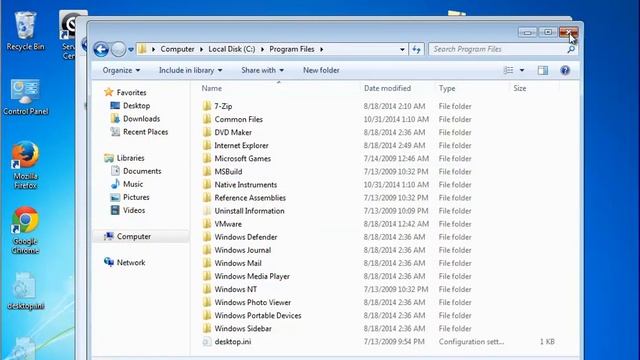Select Downloads in the navigation pane
Viewport: 640px width, 360px height.
[x=135, y=119]
